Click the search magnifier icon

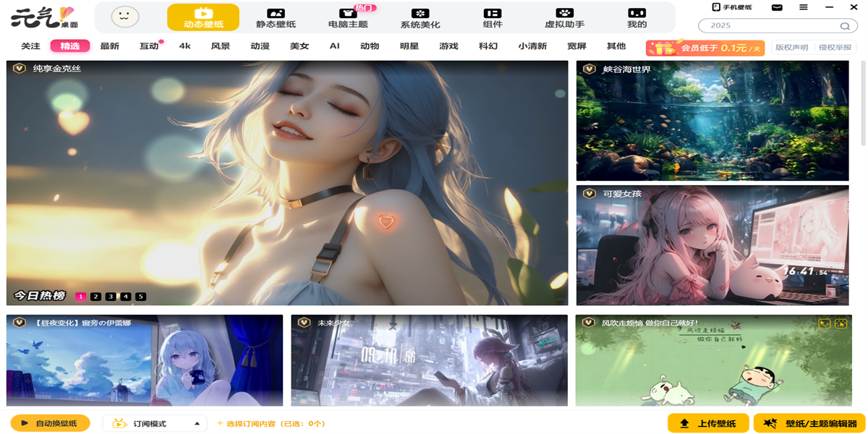844,26
